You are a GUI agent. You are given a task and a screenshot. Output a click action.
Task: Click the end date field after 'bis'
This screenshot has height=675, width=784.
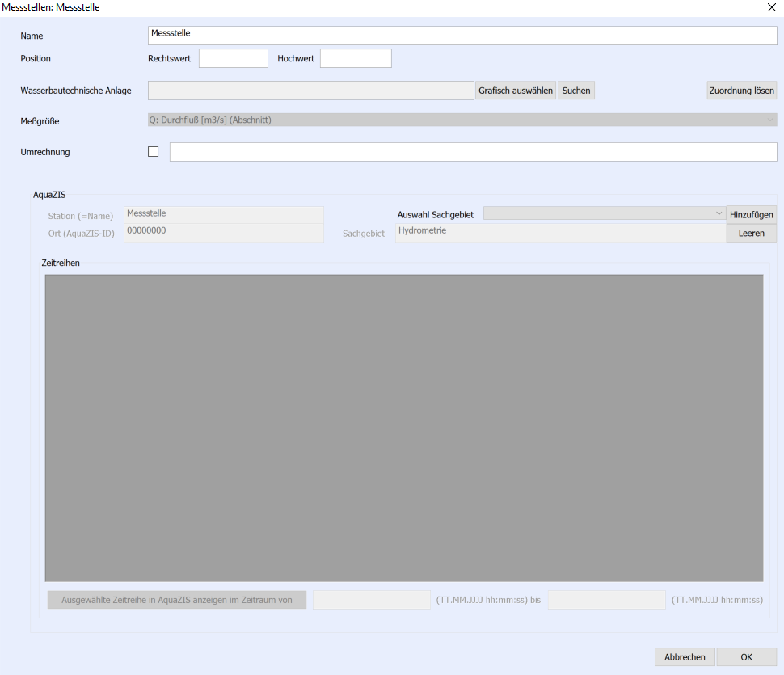click(x=606, y=600)
